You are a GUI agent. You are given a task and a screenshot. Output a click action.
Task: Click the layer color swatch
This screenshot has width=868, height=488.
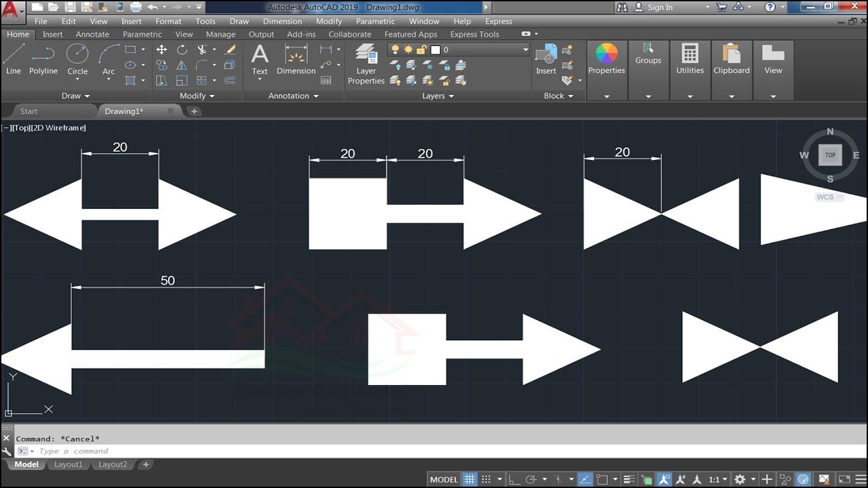pos(435,49)
